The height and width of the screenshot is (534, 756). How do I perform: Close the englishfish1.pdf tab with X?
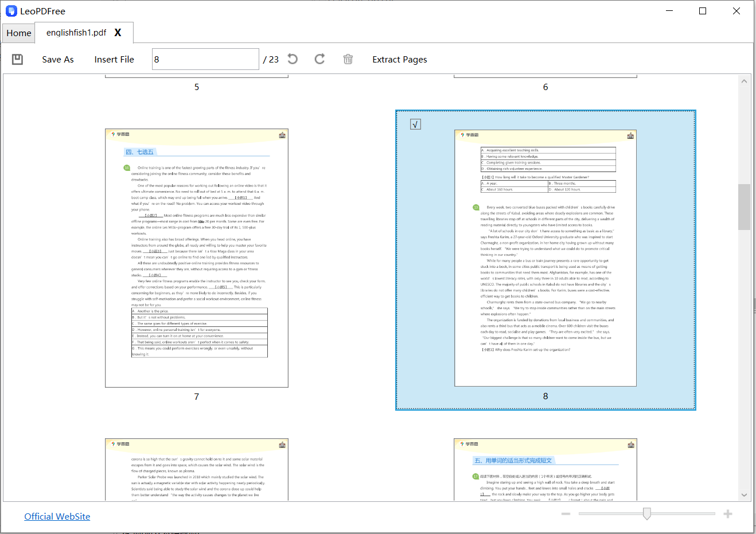pyautogui.click(x=118, y=33)
